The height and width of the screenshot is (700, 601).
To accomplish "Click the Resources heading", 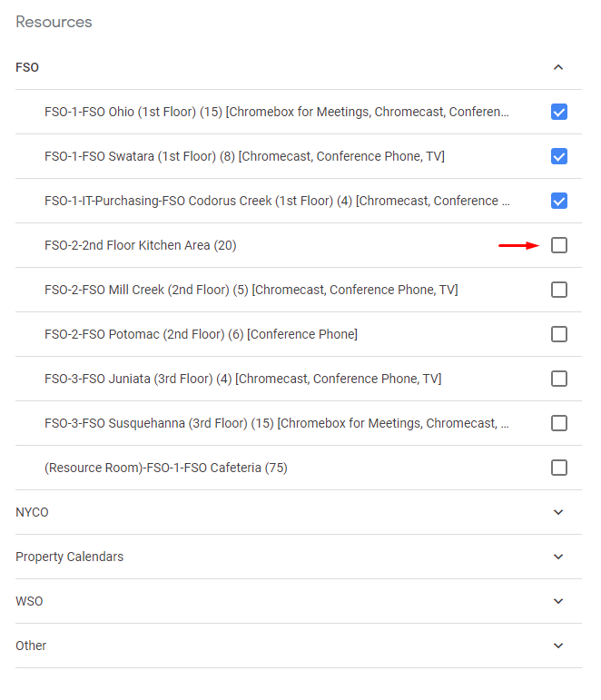I will (54, 22).
